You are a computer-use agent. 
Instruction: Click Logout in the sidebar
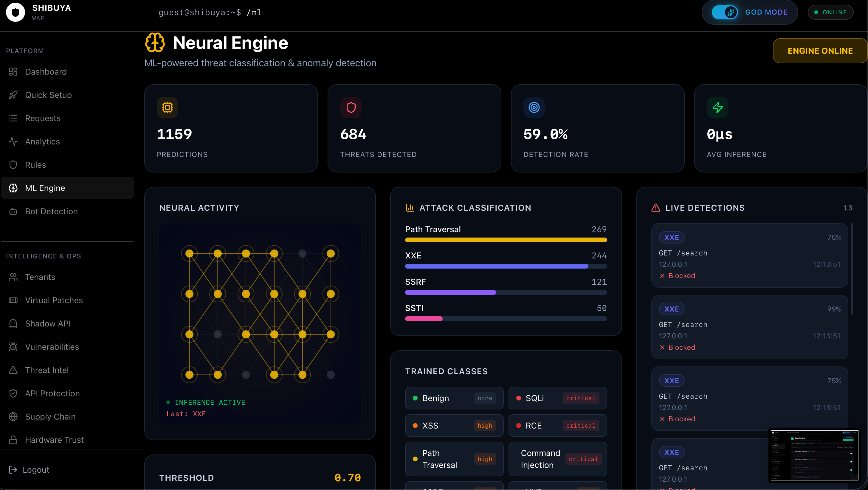coord(36,469)
